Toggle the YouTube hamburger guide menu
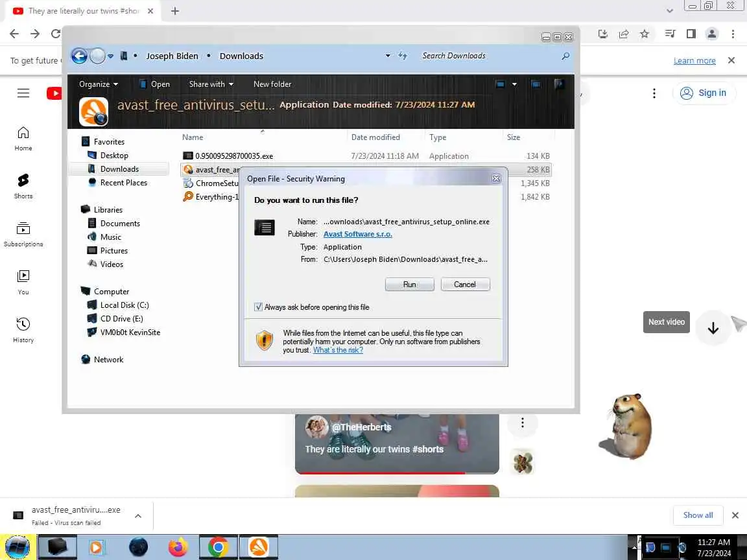This screenshot has height=560, width=747. [x=23, y=93]
